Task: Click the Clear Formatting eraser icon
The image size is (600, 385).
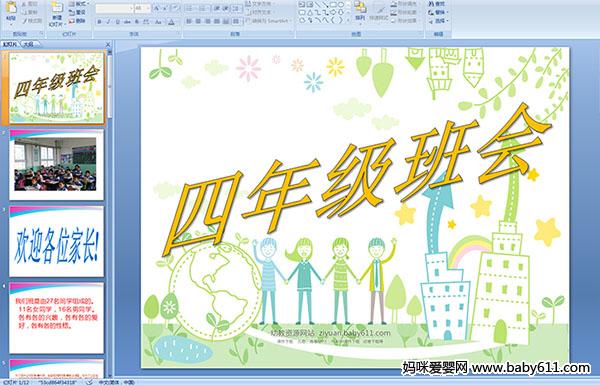Action: (175, 8)
